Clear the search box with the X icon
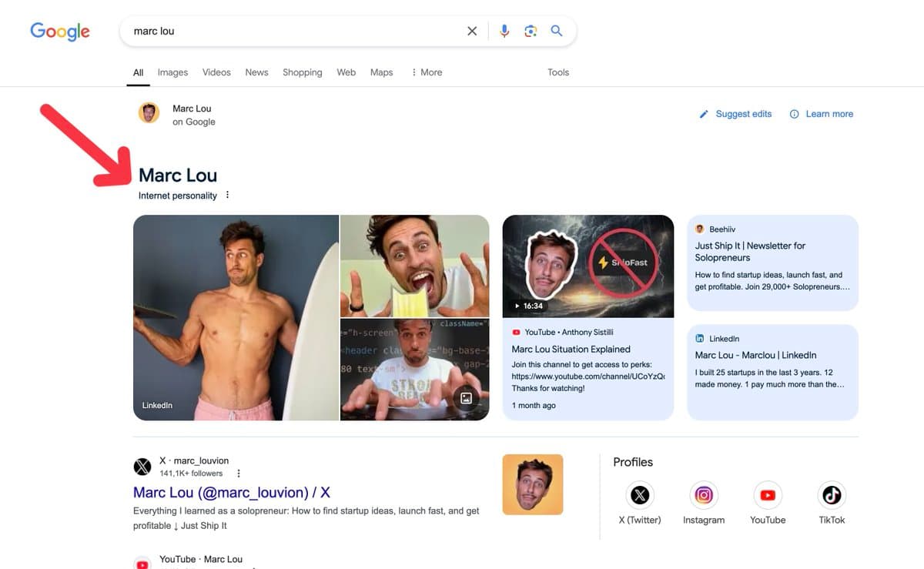The height and width of the screenshot is (569, 924). (472, 32)
